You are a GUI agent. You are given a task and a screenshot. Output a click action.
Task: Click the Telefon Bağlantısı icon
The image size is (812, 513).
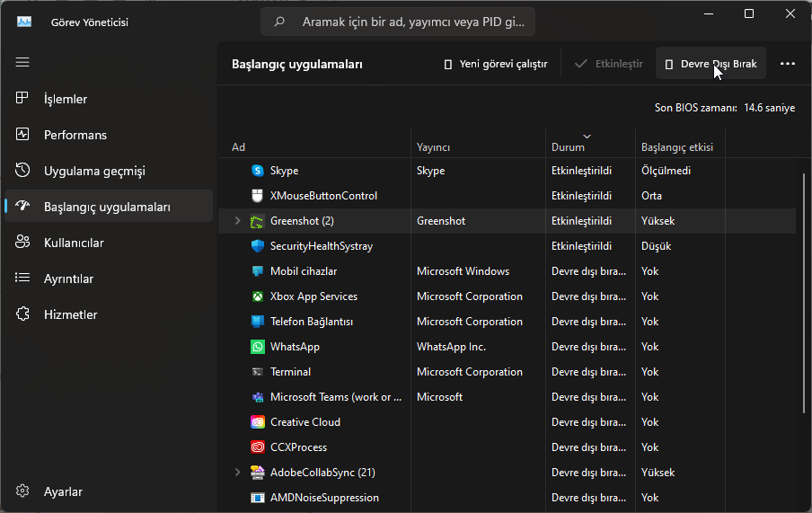(x=258, y=322)
